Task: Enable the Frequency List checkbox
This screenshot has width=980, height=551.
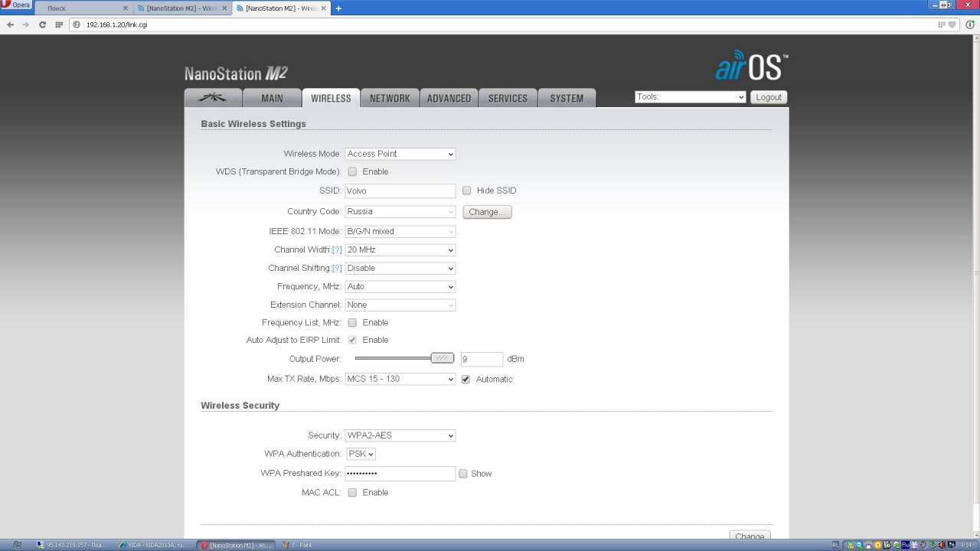Action: pos(352,323)
